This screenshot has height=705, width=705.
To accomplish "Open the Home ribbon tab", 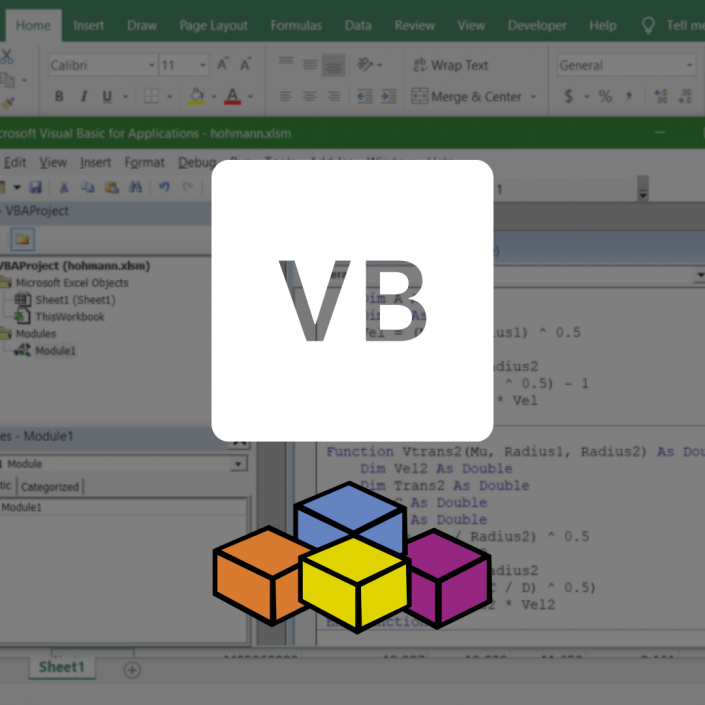I will 33,26.
